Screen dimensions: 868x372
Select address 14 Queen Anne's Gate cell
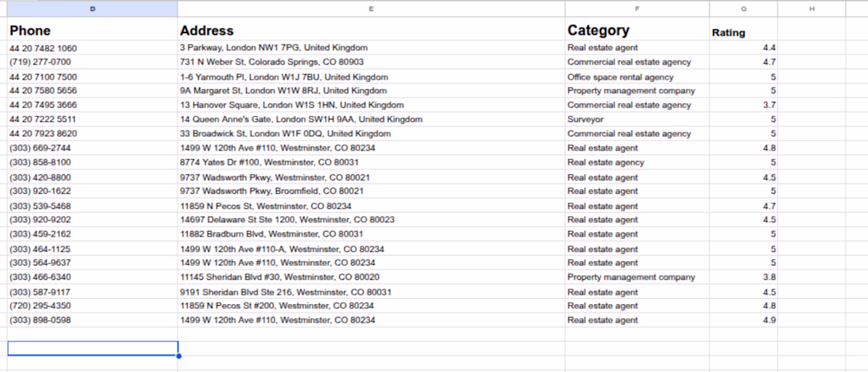372,119
